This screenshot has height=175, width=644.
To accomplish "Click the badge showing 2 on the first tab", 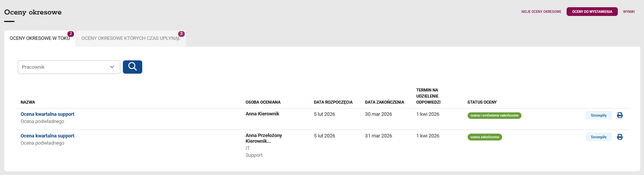I will pos(71,34).
